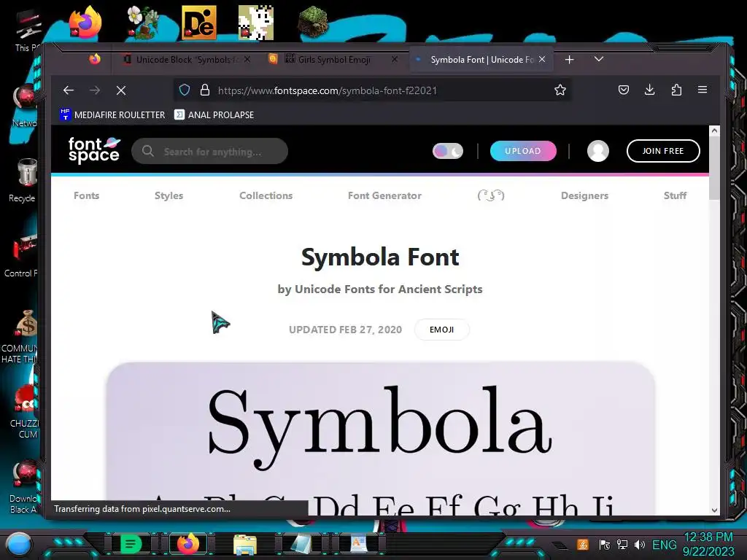Open Unicode Fonts for Ancient Scripts designer link
The width and height of the screenshot is (747, 560).
pos(388,289)
